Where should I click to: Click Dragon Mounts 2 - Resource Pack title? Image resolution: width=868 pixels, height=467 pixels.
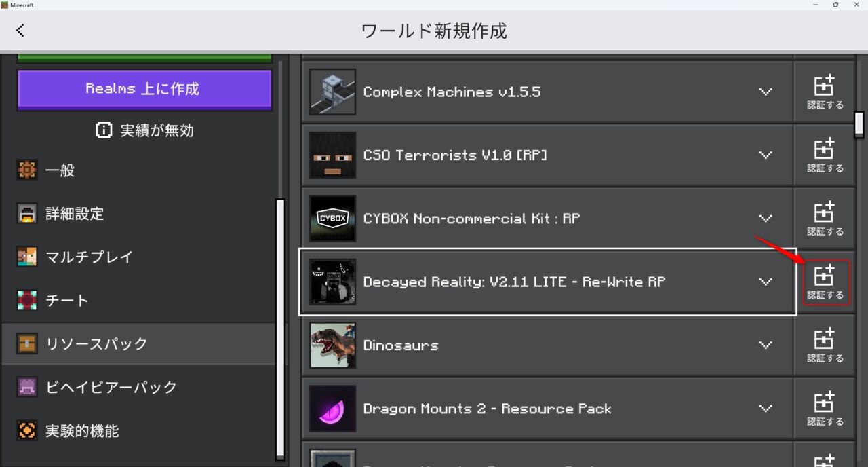[487, 409]
